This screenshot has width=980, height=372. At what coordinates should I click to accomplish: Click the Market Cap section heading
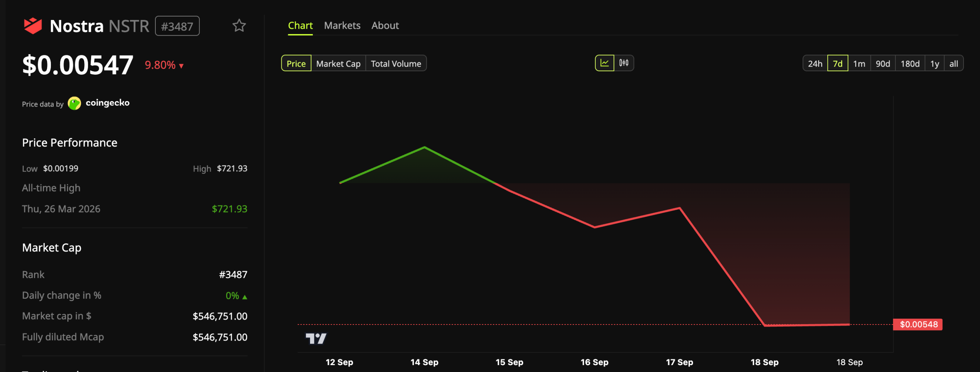pos(52,248)
